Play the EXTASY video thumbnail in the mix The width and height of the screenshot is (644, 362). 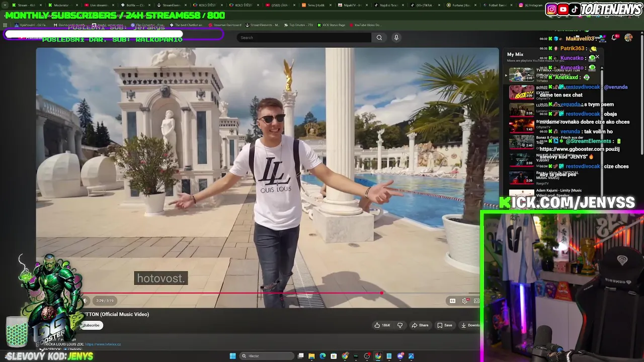point(521,93)
